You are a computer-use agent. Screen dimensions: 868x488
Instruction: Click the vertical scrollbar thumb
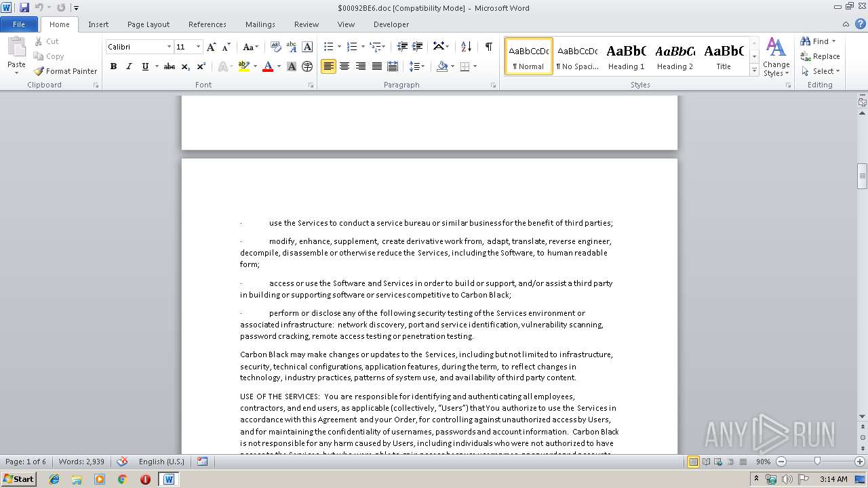(x=862, y=176)
